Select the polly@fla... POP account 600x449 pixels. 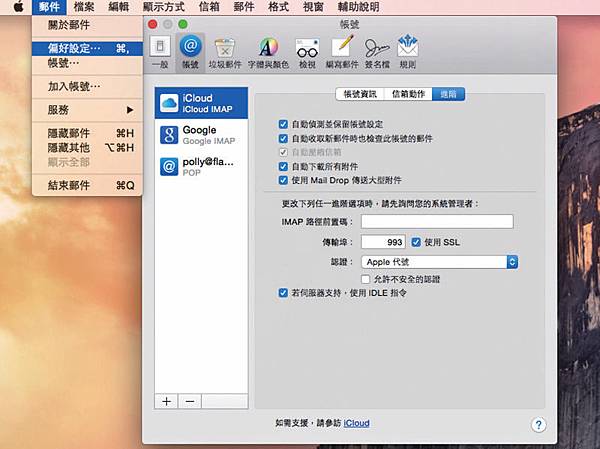click(201, 167)
